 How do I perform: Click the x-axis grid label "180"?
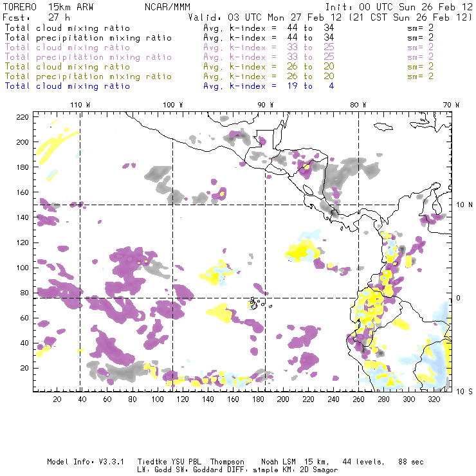tap(258, 399)
